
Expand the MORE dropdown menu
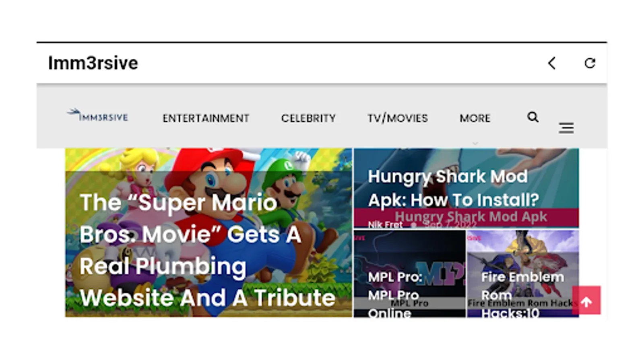[x=475, y=118]
